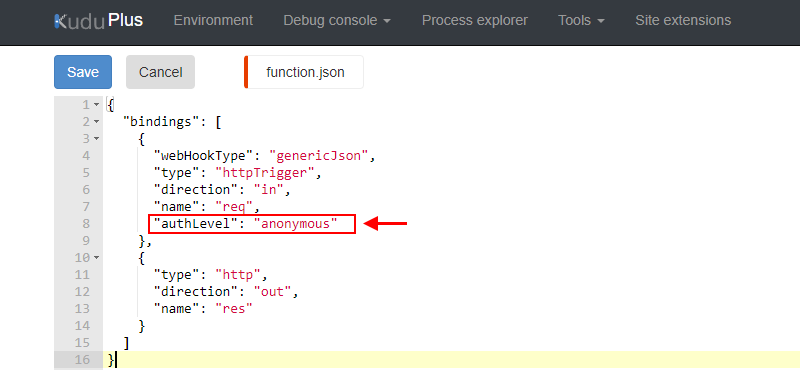Click the authLevel anonymous line

pyautogui.click(x=246, y=224)
